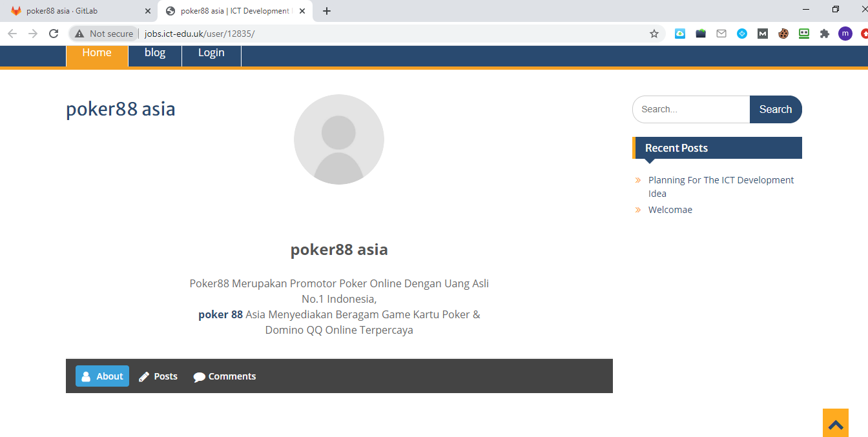Reload the page with the refresh button
Image resolution: width=868 pixels, height=437 pixels.
(x=54, y=34)
